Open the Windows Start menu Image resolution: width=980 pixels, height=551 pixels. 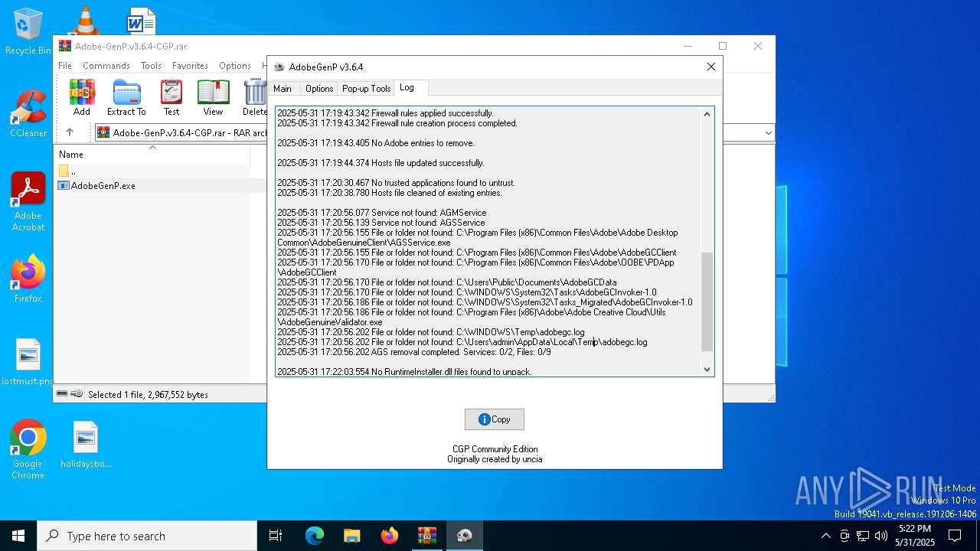pyautogui.click(x=18, y=536)
